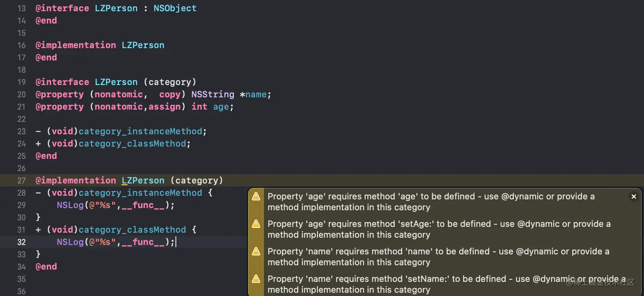
Task: Click NSString type in name property
Action: coord(213,94)
